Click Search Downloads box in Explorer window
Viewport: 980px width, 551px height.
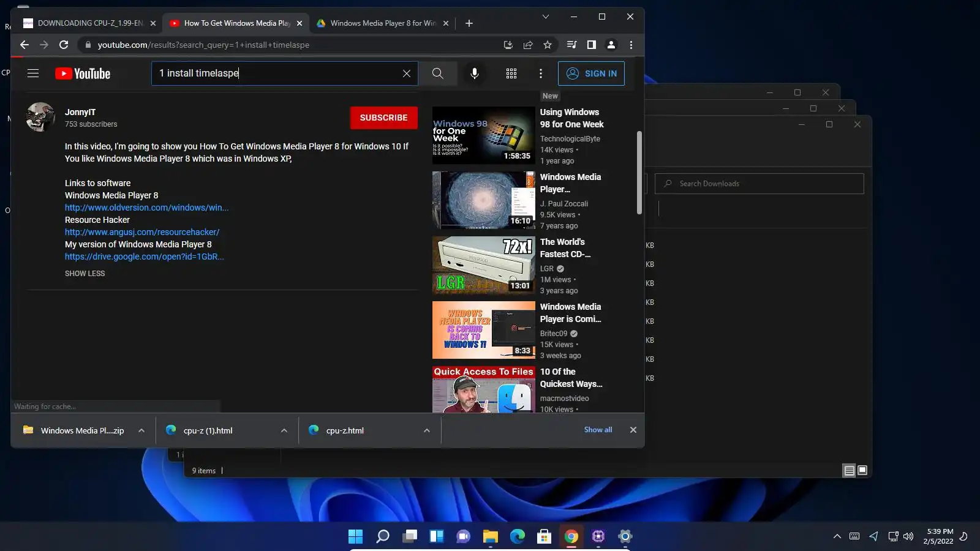(x=759, y=184)
